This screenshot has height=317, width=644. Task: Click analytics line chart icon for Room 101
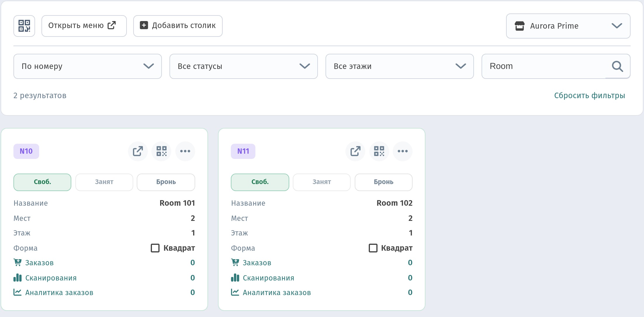tap(18, 292)
